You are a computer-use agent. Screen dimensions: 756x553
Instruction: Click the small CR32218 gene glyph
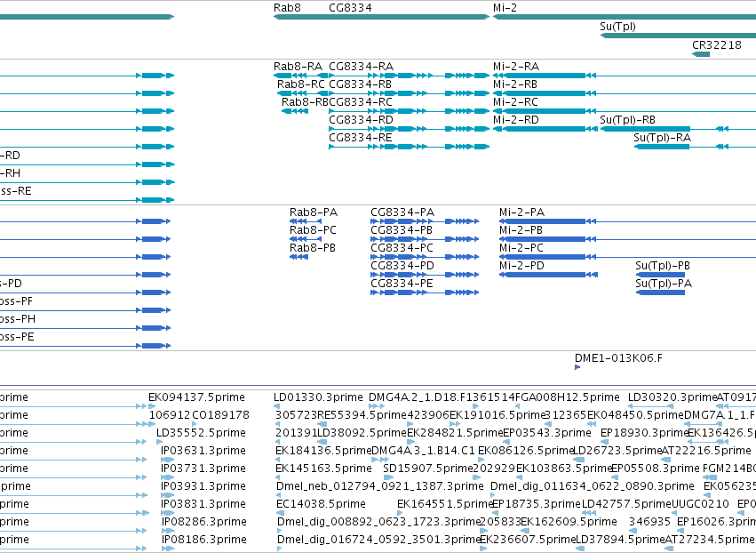[701, 54]
